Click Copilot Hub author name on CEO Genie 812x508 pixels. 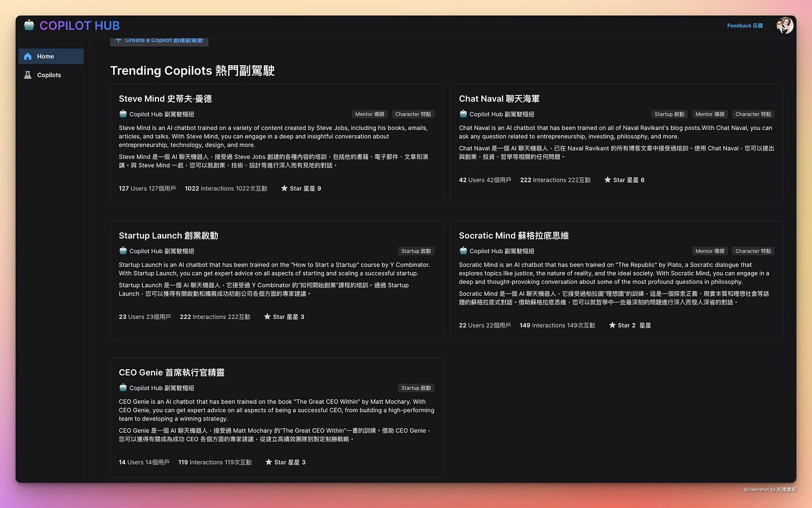click(162, 388)
